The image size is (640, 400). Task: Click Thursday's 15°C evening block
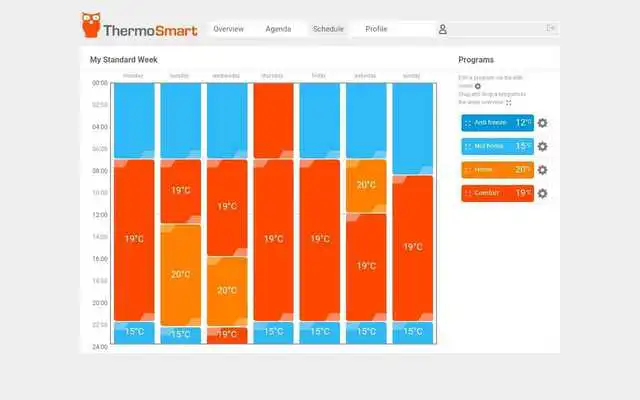click(273, 333)
